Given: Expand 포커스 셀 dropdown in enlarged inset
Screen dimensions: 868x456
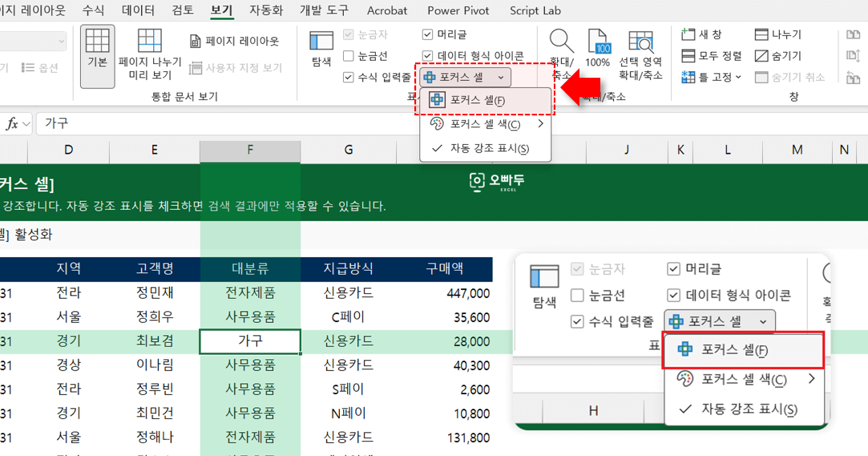Looking at the screenshot, I should coord(763,321).
